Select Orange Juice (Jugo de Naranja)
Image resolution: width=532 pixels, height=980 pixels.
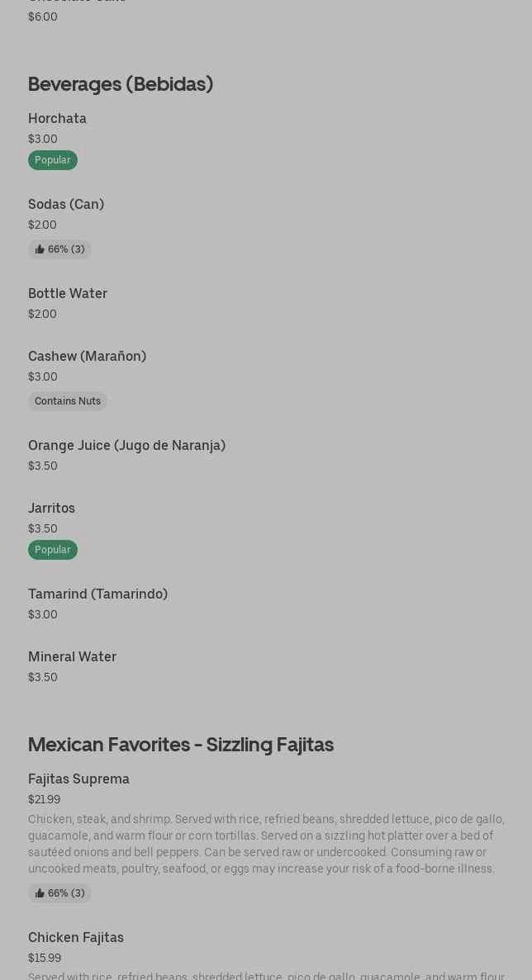pyautogui.click(x=126, y=446)
